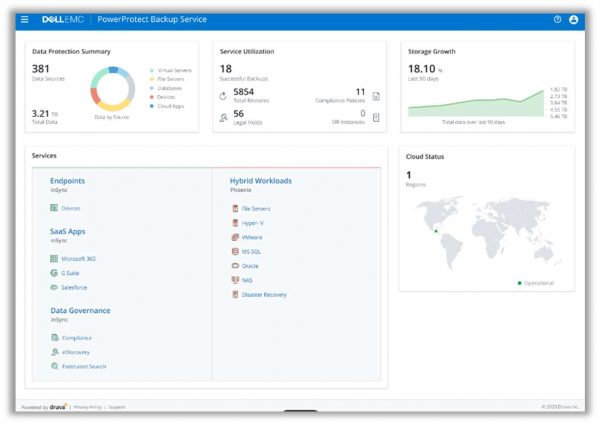Screen dimensions: 600x425
Task: Open the Oracle link
Action: [x=250, y=266]
